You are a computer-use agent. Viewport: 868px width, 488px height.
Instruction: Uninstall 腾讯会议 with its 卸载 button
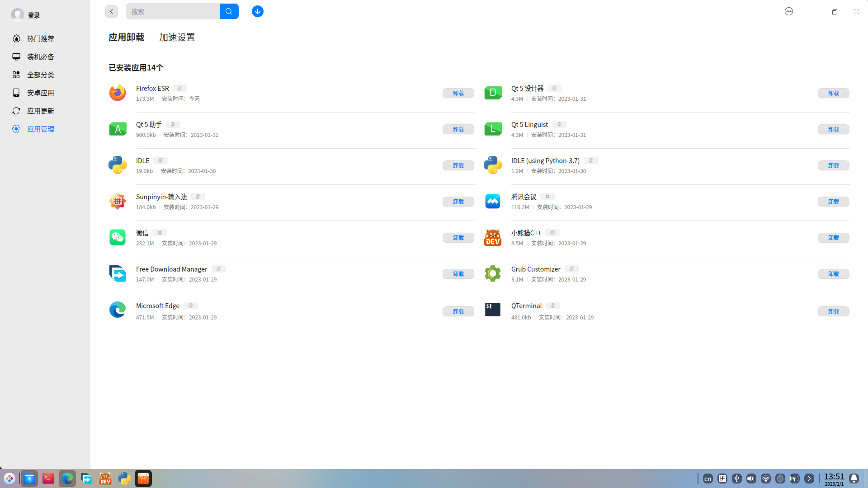pyautogui.click(x=833, y=202)
